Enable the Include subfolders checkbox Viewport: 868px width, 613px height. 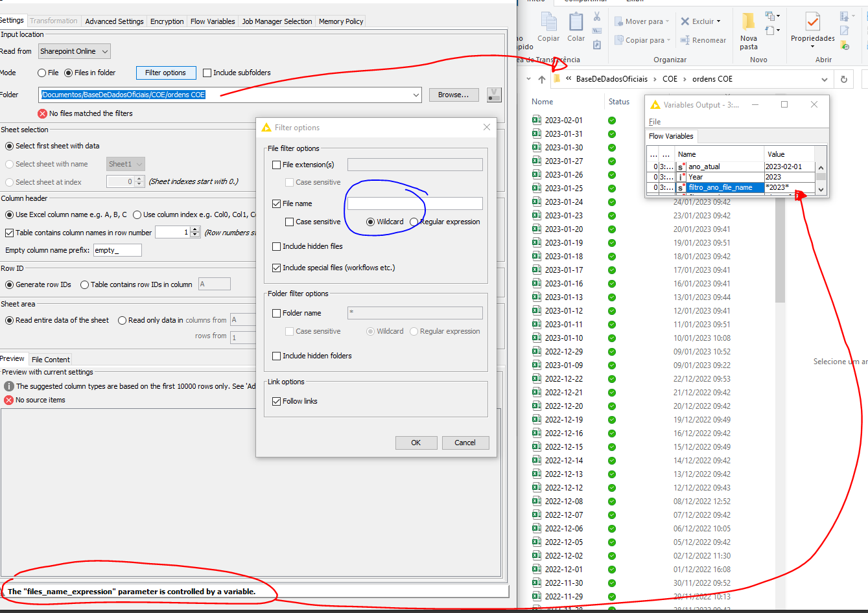point(207,73)
